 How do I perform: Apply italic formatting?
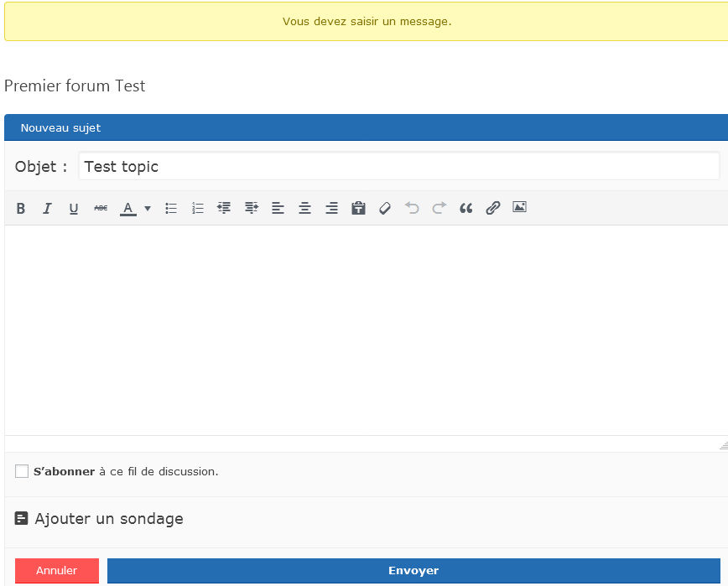[47, 208]
